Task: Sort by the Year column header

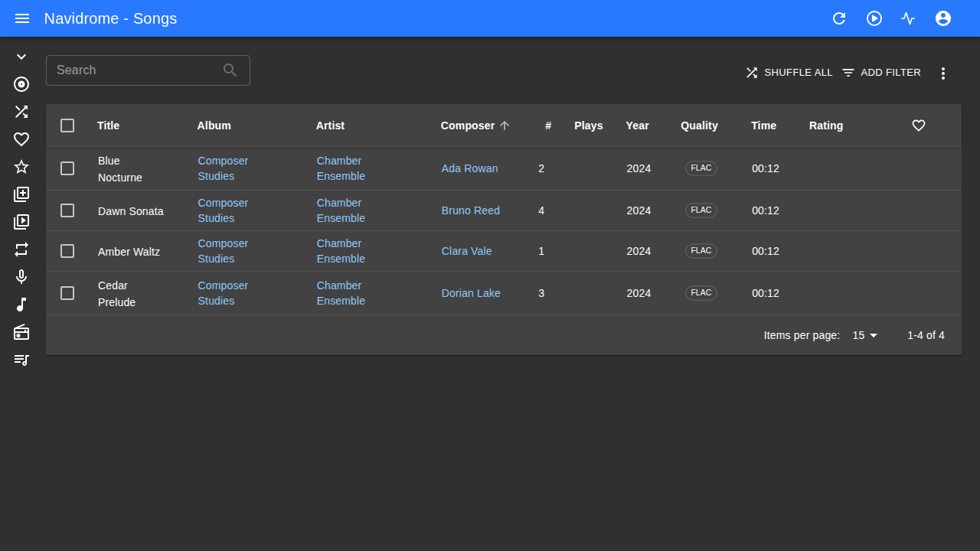Action: tap(637, 126)
